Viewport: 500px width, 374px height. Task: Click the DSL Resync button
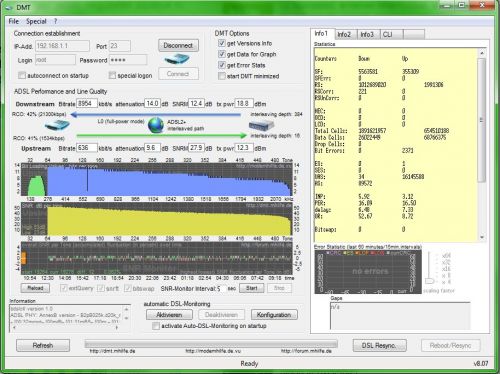pyautogui.click(x=379, y=346)
